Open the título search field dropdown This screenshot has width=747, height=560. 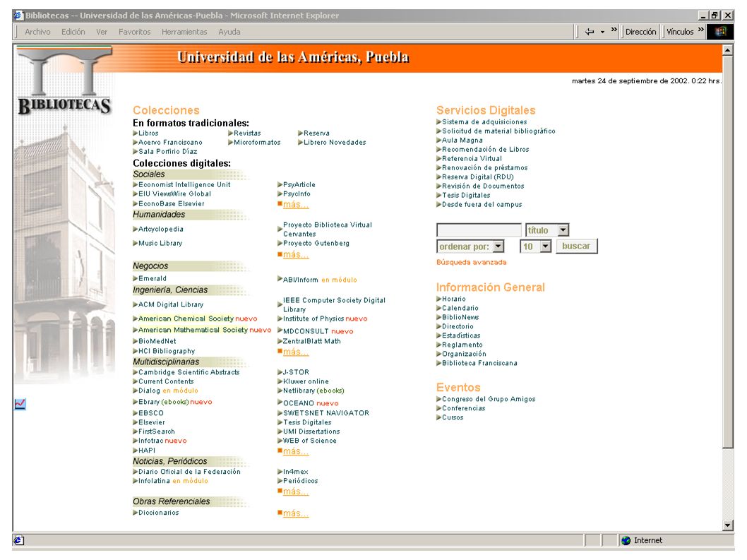(x=563, y=230)
